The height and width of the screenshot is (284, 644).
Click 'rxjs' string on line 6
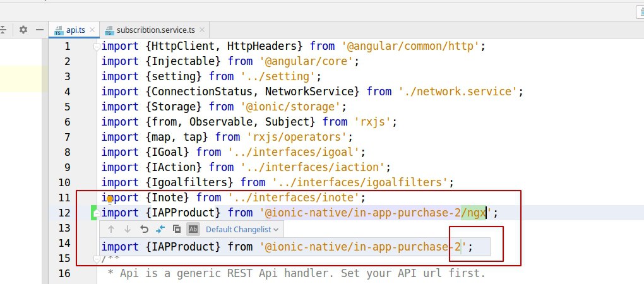pyautogui.click(x=373, y=122)
